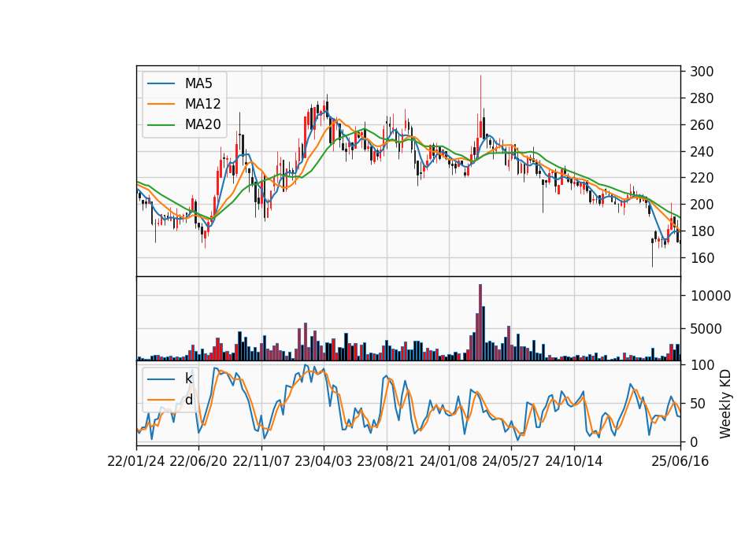This screenshot has height=543, width=756.
Task: Click the 180 price axis tick label
Action: tap(702, 231)
